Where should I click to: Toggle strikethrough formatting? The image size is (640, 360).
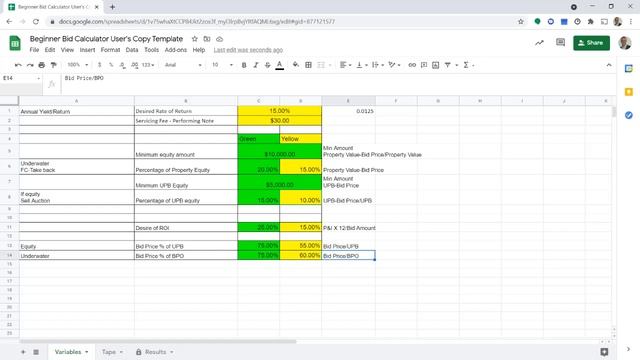coord(268,65)
